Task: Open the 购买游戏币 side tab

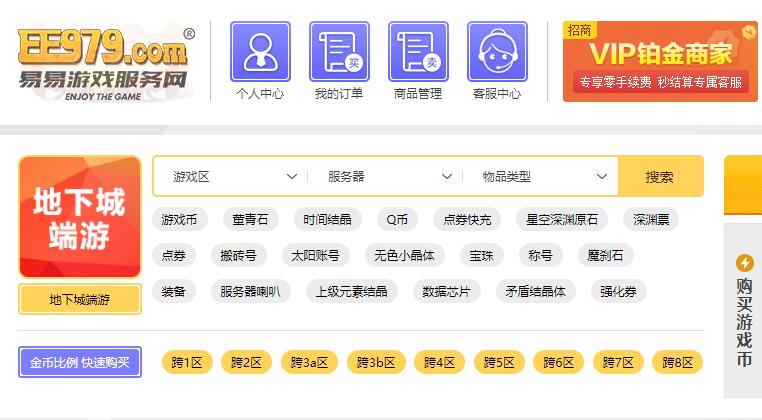Action: 744,320
